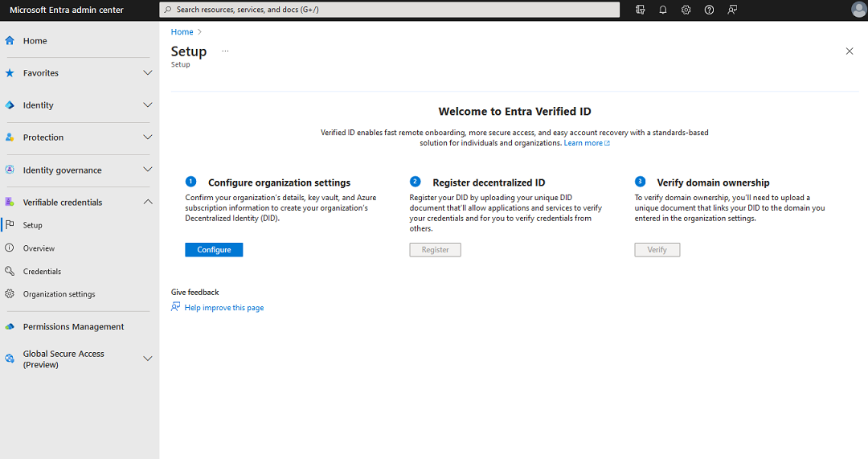
Task: Expand the Identity governance chevron
Action: [x=148, y=170]
